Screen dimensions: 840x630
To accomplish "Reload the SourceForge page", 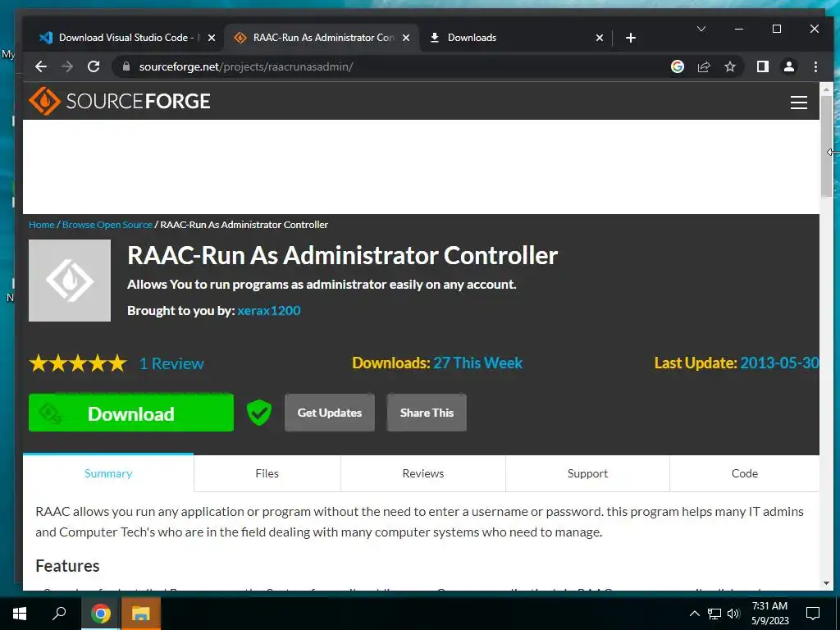I will click(94, 66).
